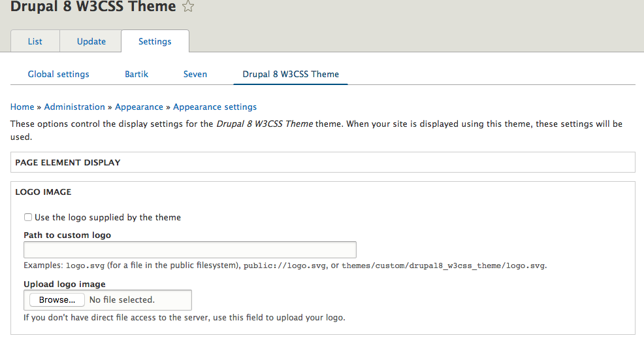
Task: Select the Settings tab
Action: point(155,41)
